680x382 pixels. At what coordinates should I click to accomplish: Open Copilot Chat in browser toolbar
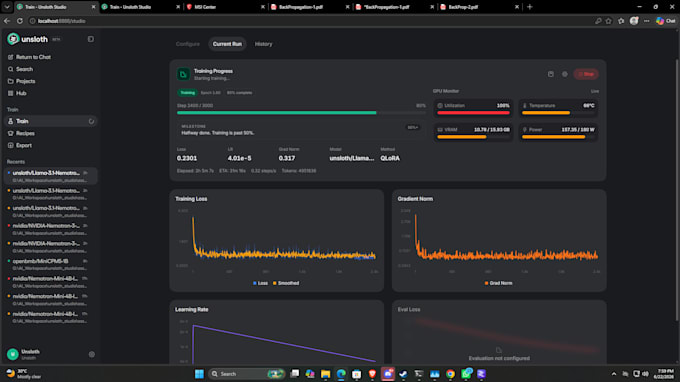[665, 21]
